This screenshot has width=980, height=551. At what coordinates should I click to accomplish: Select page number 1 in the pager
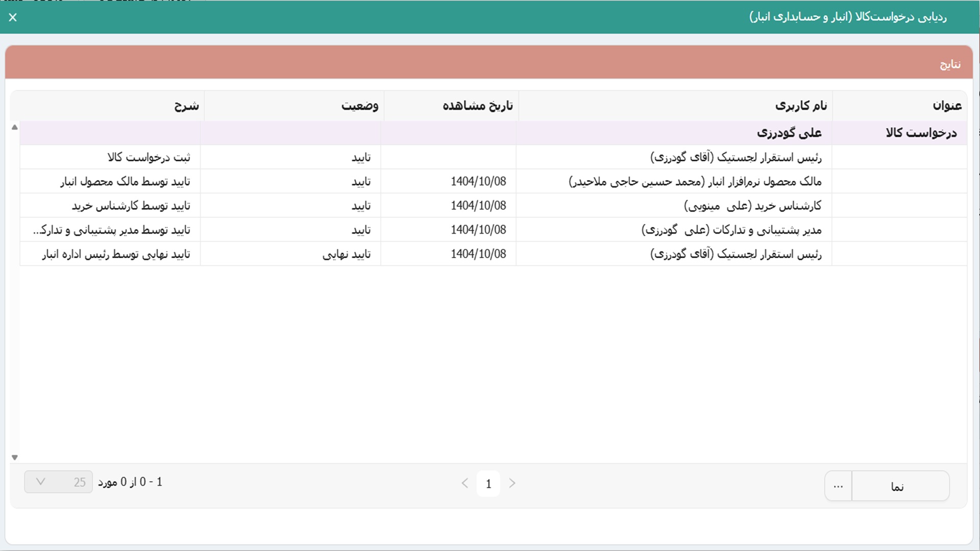pyautogui.click(x=488, y=484)
